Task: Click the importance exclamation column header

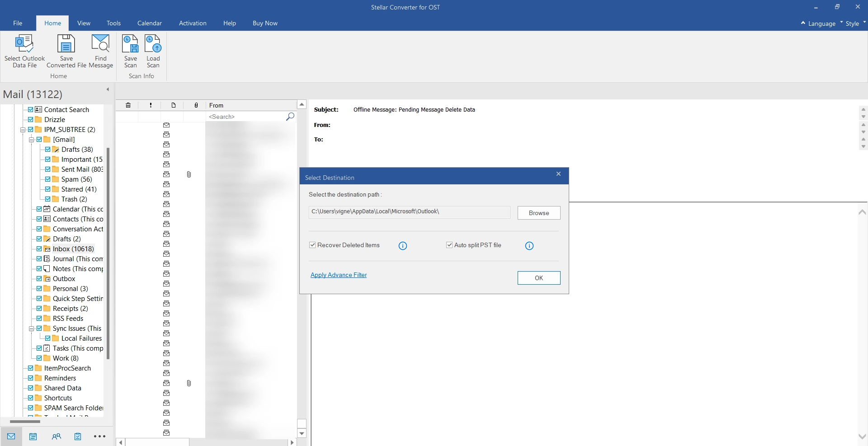Action: pyautogui.click(x=151, y=105)
